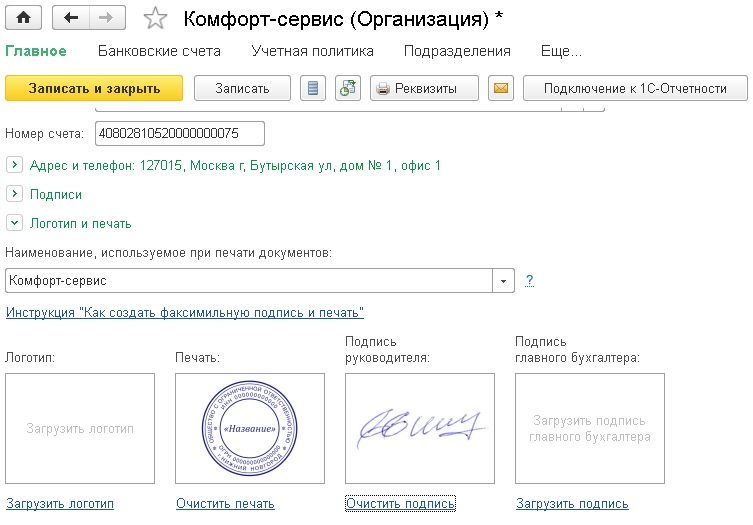Expand the Адрес и телефон section
The width and height of the screenshot is (753, 525).
pyautogui.click(x=14, y=165)
